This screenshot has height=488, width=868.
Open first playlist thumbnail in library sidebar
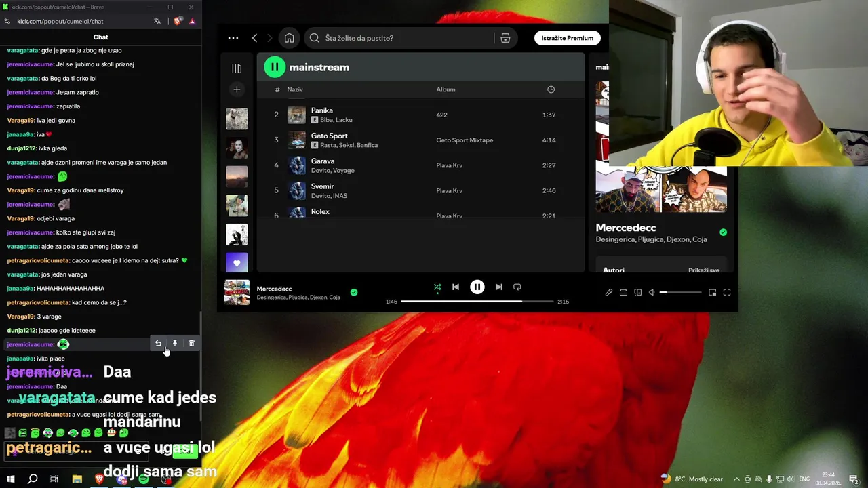click(x=237, y=119)
